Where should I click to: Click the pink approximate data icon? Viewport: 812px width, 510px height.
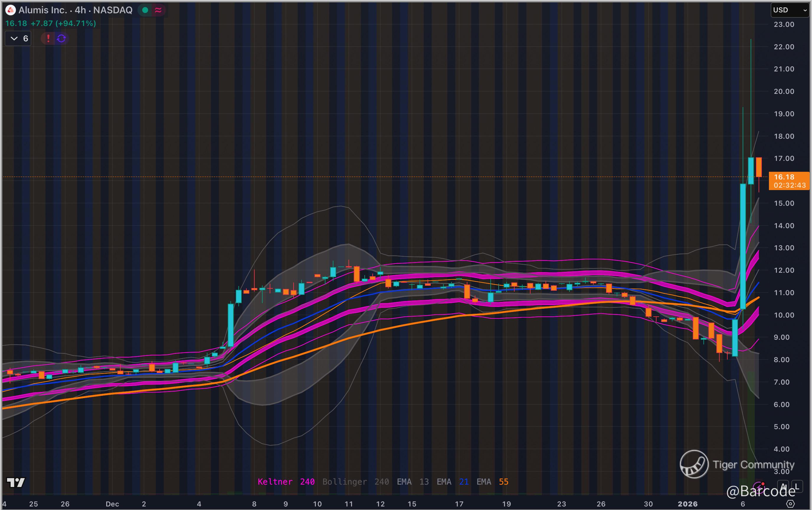(158, 10)
